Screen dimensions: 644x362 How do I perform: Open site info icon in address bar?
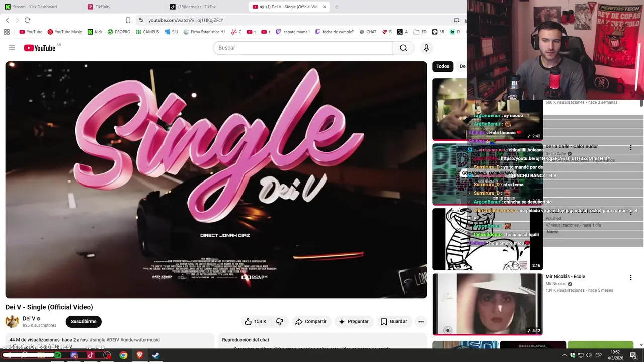click(141, 20)
